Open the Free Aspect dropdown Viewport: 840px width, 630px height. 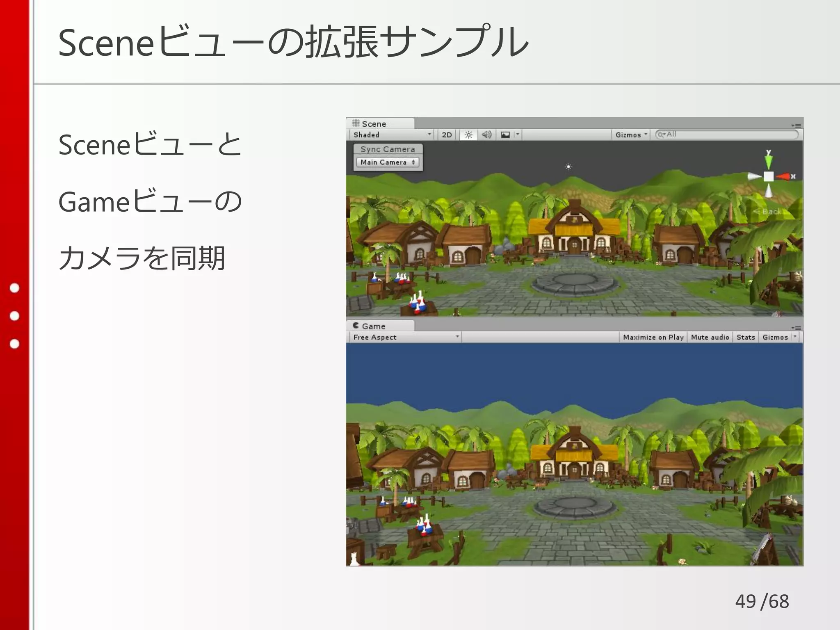point(405,337)
